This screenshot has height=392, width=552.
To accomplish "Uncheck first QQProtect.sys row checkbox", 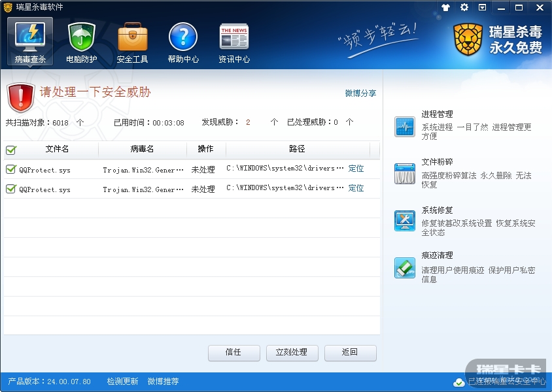I will [11, 169].
